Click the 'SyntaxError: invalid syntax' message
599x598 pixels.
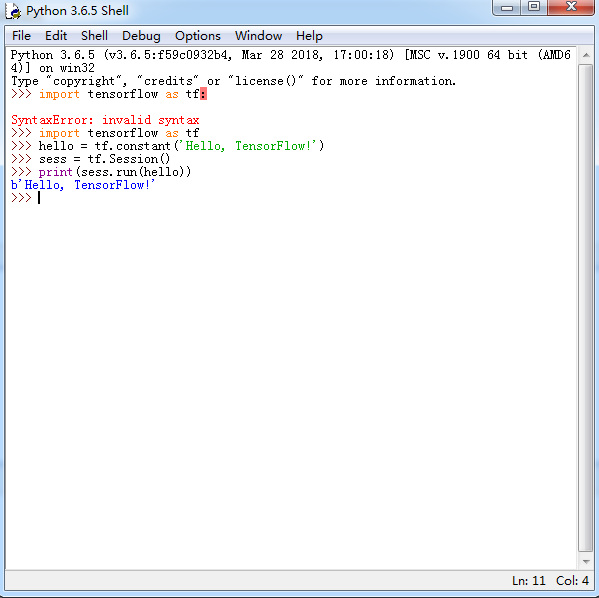[x=105, y=120]
